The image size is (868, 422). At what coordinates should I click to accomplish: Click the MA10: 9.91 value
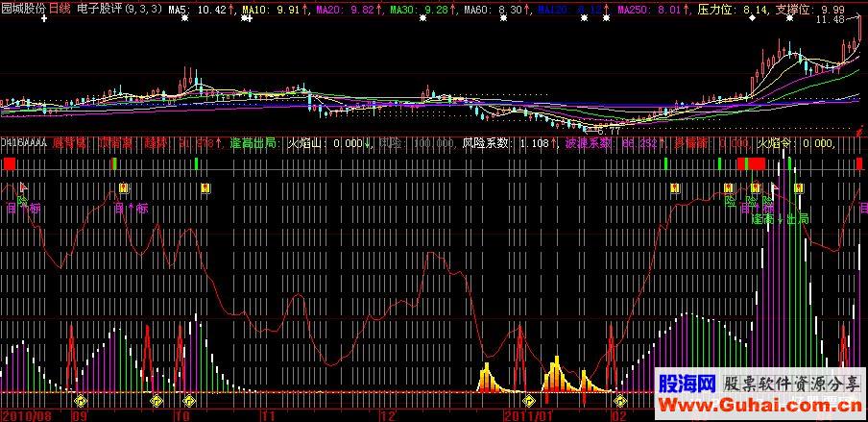(273, 10)
